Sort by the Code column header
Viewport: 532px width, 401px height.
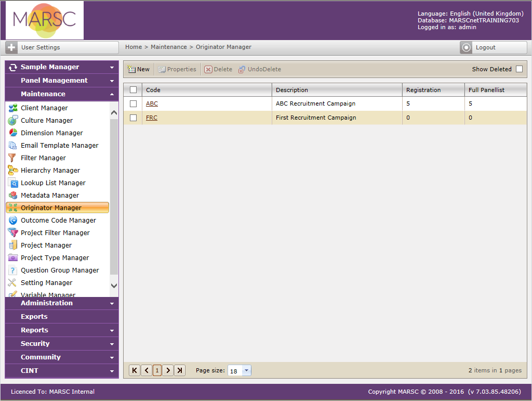207,89
